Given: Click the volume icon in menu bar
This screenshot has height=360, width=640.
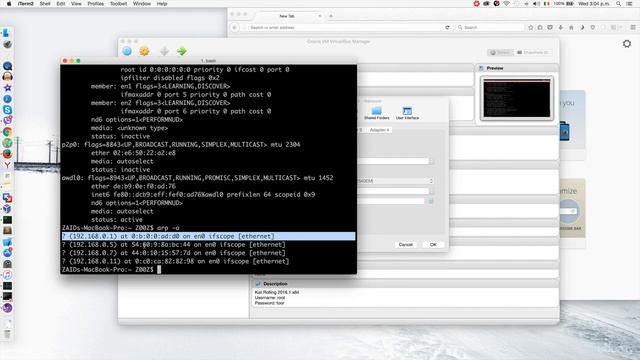Looking at the screenshot, I should click(x=536, y=4).
